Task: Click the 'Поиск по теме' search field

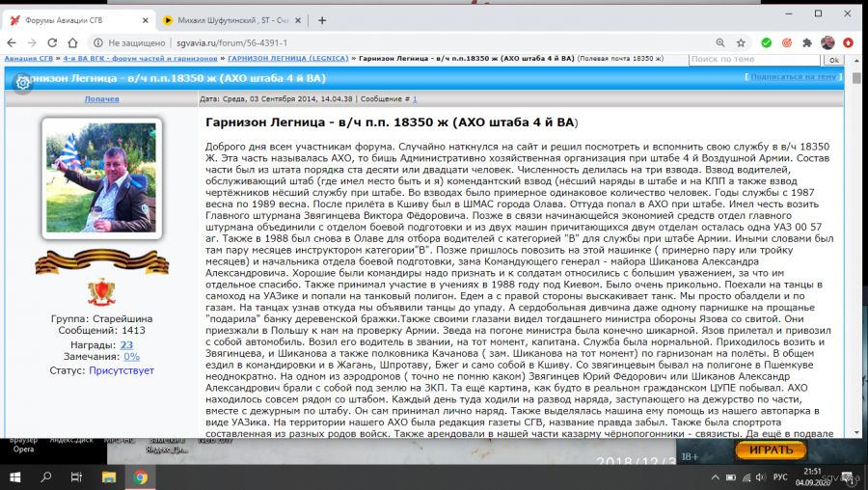Action: [x=754, y=59]
